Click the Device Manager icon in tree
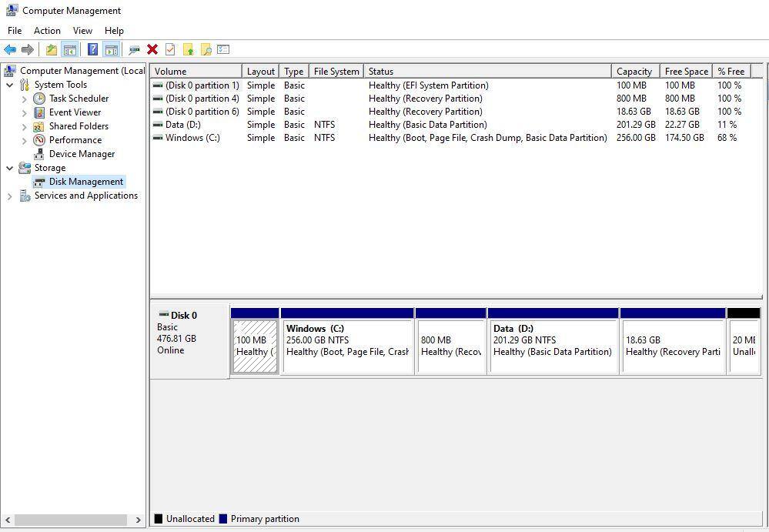769x532 pixels. click(39, 154)
